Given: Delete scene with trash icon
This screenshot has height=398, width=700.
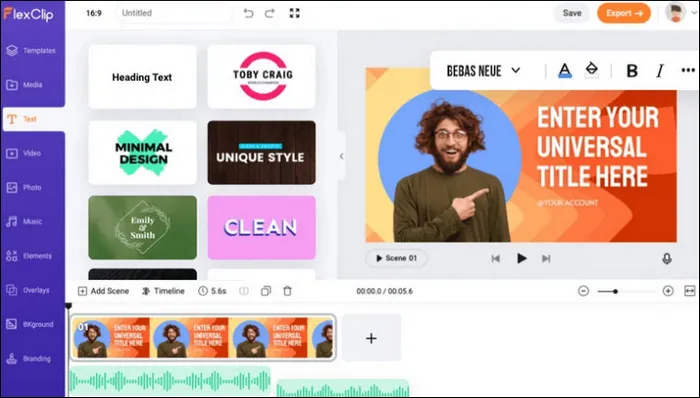Looking at the screenshot, I should click(288, 291).
